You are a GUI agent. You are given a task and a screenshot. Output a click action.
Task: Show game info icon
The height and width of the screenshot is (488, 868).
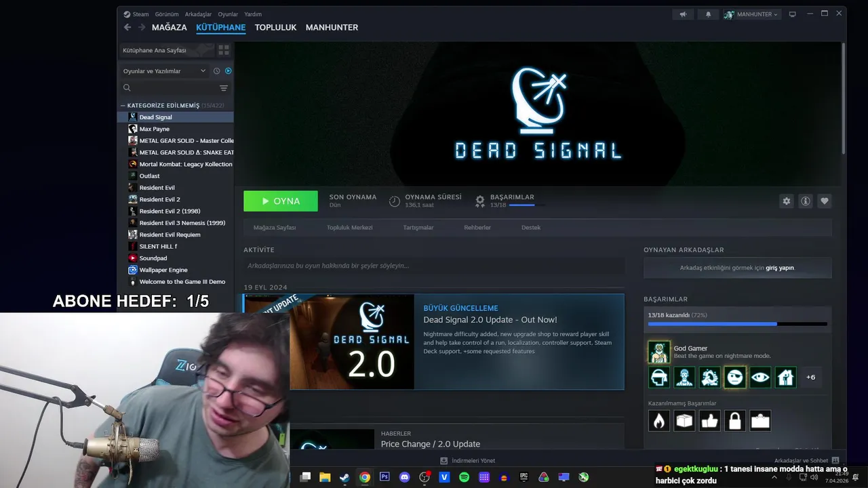(x=805, y=201)
